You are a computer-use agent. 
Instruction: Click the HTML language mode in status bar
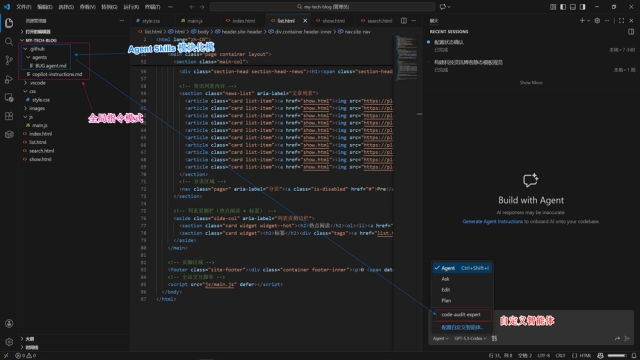point(582,356)
